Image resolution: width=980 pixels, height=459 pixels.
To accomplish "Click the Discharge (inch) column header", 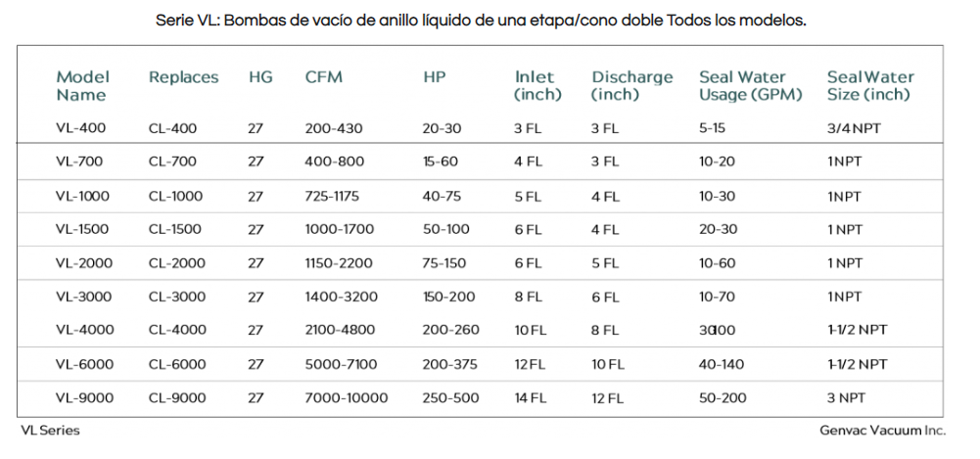I will 632,86.
